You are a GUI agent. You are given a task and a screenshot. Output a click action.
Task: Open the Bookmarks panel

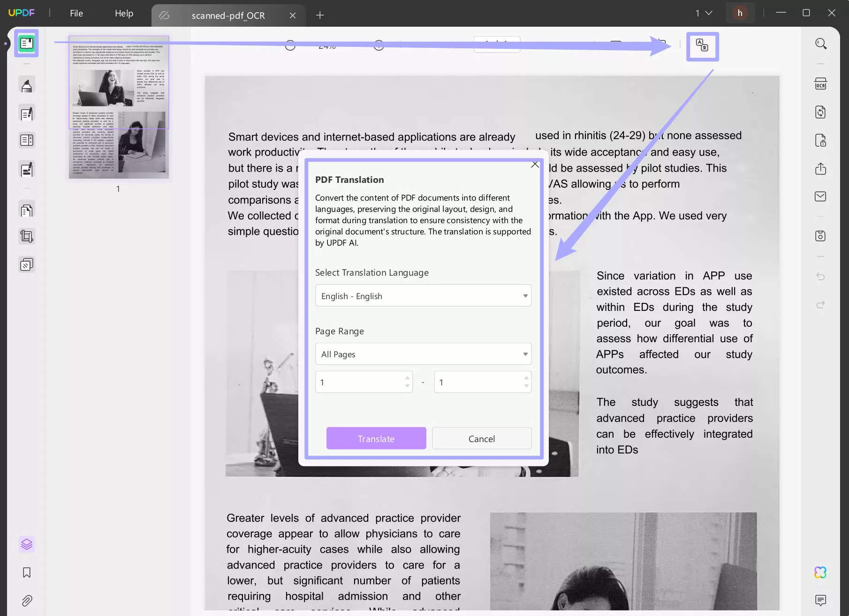pos(27,572)
